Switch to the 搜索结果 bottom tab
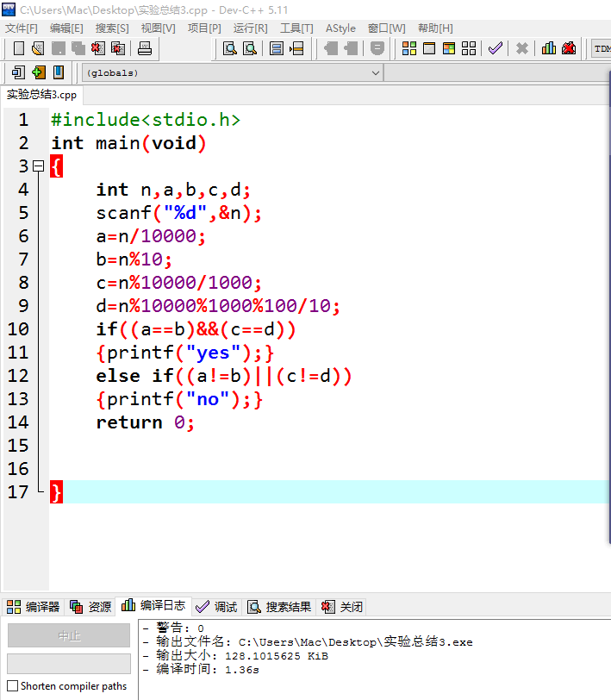Image resolution: width=611 pixels, height=700 pixels. click(279, 607)
